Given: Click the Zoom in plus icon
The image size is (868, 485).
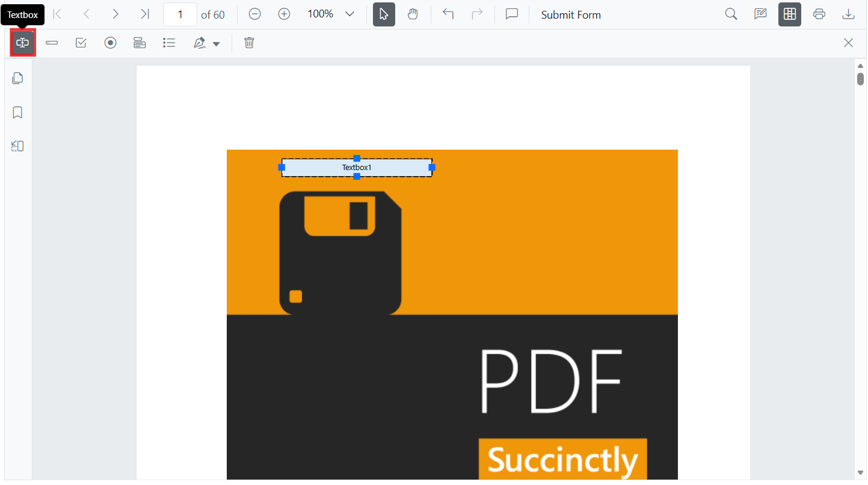Looking at the screenshot, I should (x=284, y=14).
